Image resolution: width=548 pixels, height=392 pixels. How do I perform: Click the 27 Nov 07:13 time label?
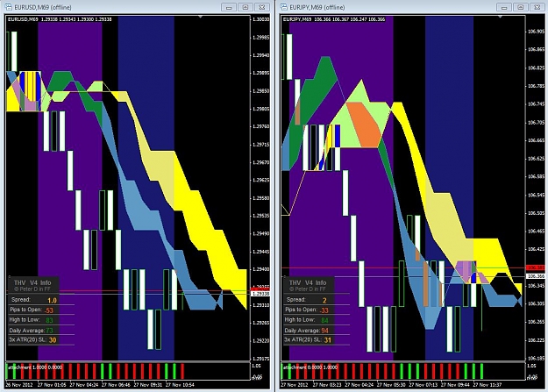(423, 385)
